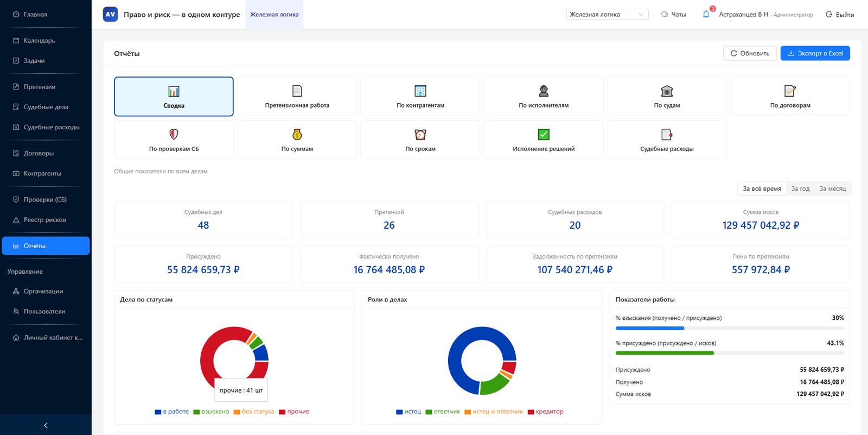This screenshot has height=435, width=868.
Task: Open Организации under Управление
Action: pos(46,291)
